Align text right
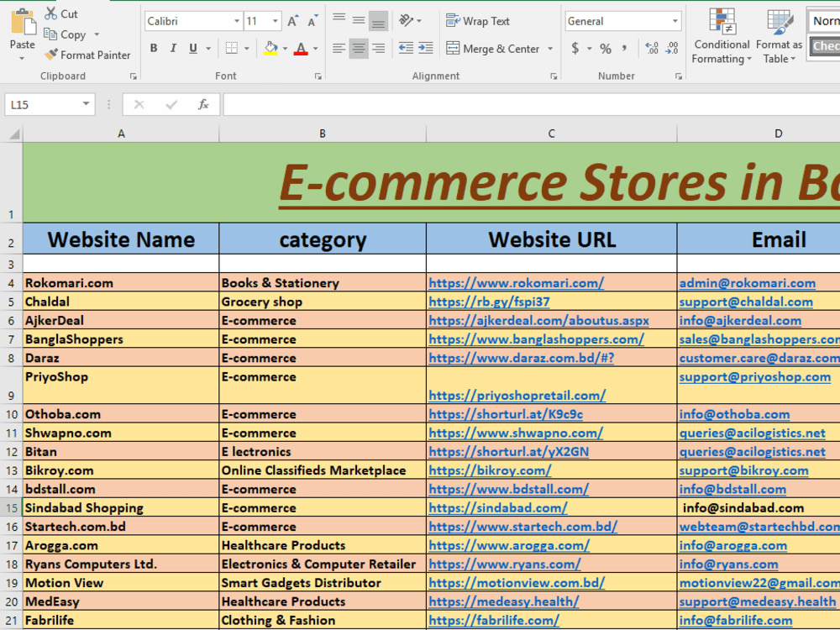This screenshot has height=630, width=840. click(378, 49)
